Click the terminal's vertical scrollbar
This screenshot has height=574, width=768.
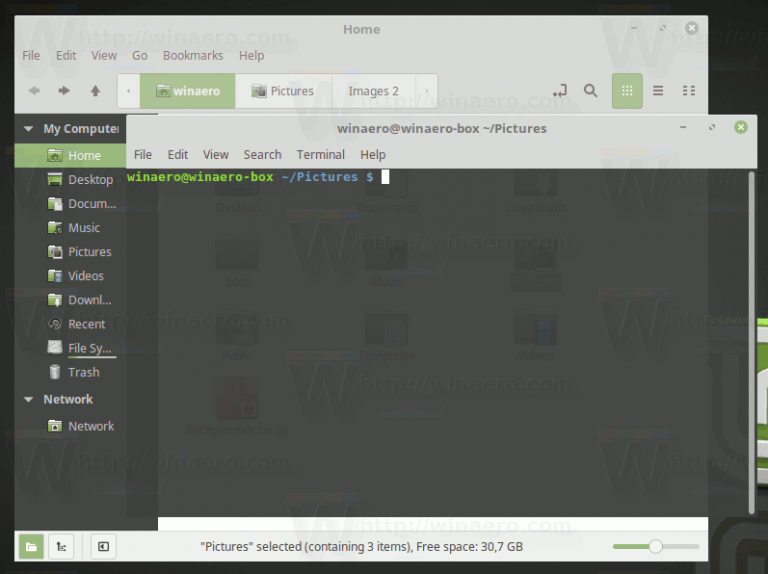click(752, 343)
